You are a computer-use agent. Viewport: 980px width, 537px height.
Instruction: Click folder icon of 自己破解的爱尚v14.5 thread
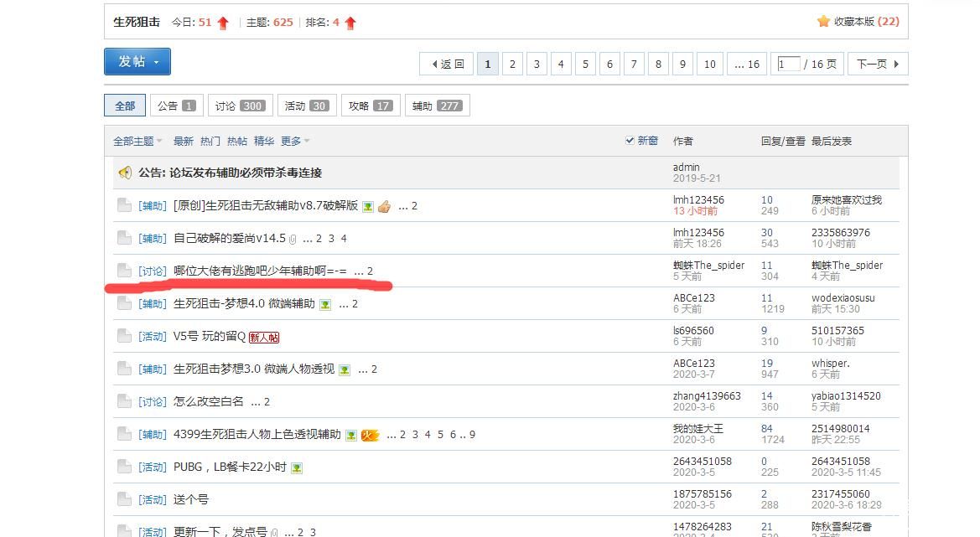[x=124, y=237]
